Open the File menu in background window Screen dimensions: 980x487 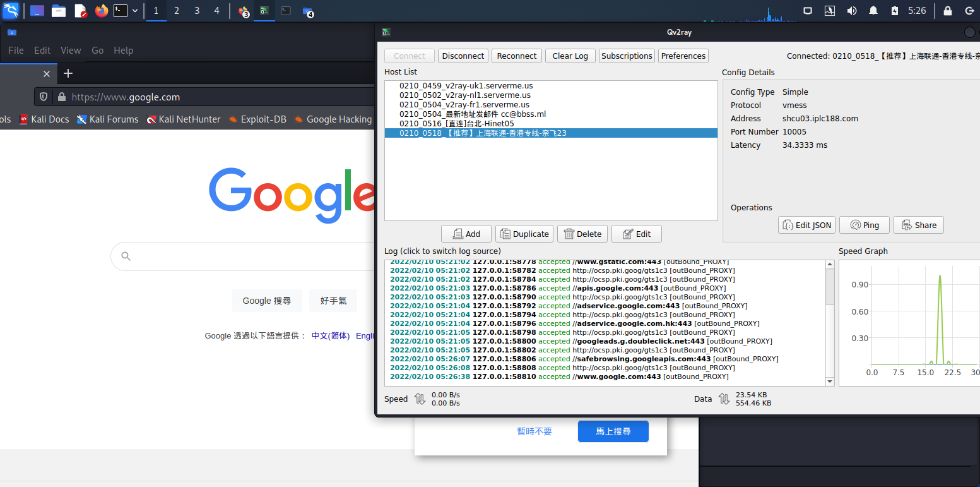pyautogui.click(x=16, y=51)
